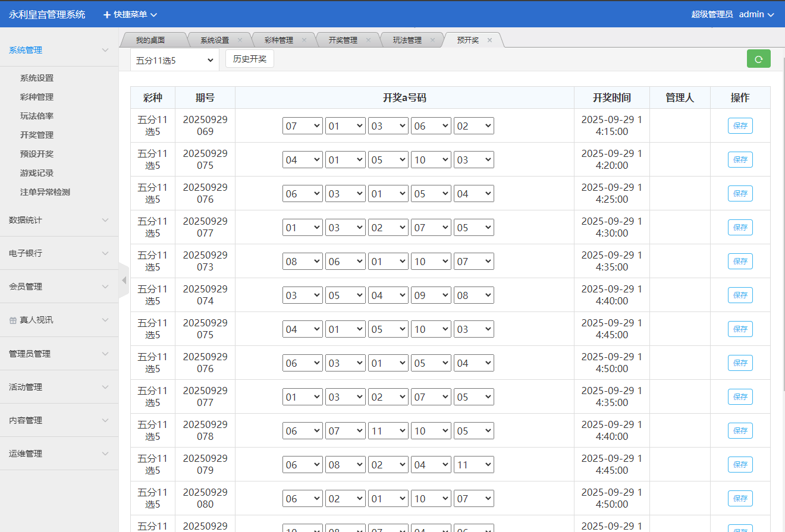The width and height of the screenshot is (785, 532).
Task: Open the 五分11选5 lottery type dropdown
Action: 174,60
